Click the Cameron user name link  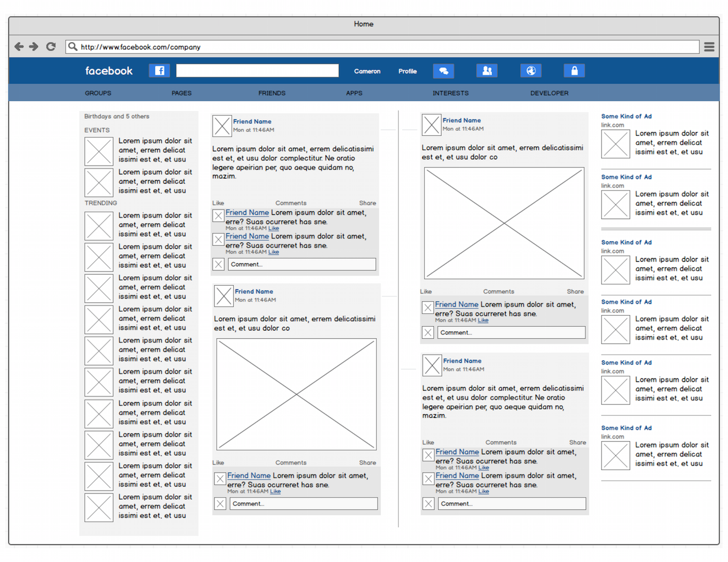(x=367, y=71)
